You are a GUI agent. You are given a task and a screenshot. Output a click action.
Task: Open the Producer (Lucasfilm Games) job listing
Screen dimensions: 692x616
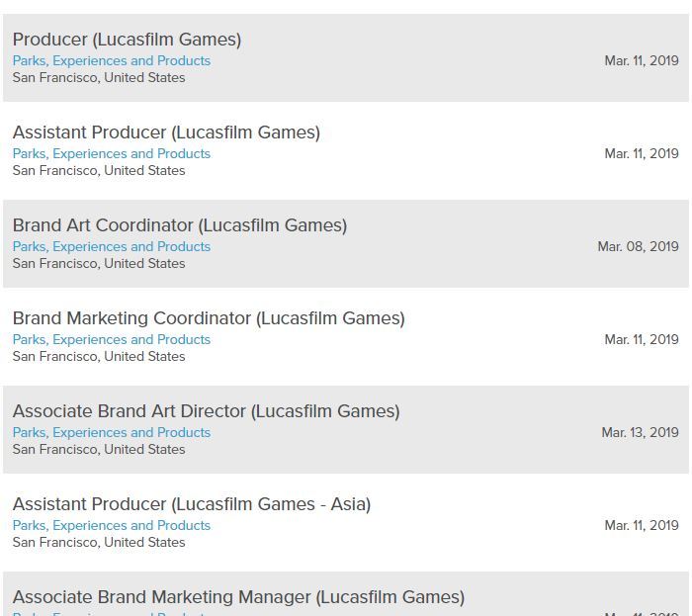pyautogui.click(x=127, y=40)
